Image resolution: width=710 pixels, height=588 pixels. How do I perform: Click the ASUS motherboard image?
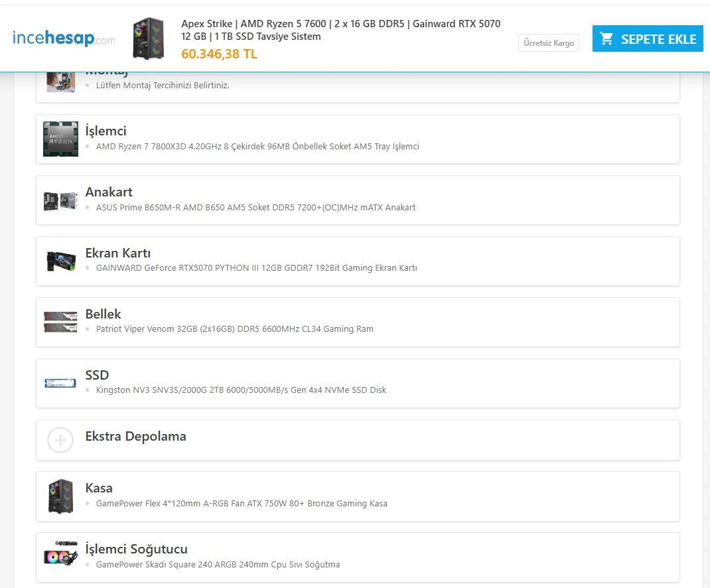(60, 200)
